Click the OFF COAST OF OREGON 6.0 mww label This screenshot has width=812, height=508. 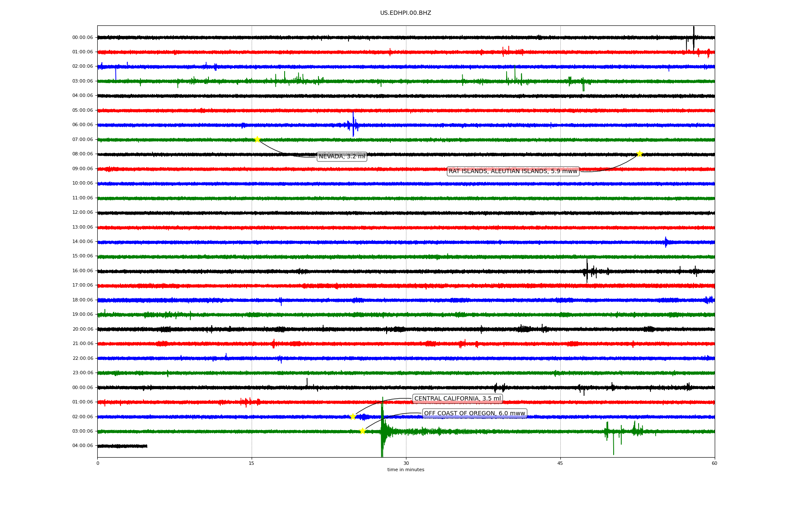pos(475,414)
